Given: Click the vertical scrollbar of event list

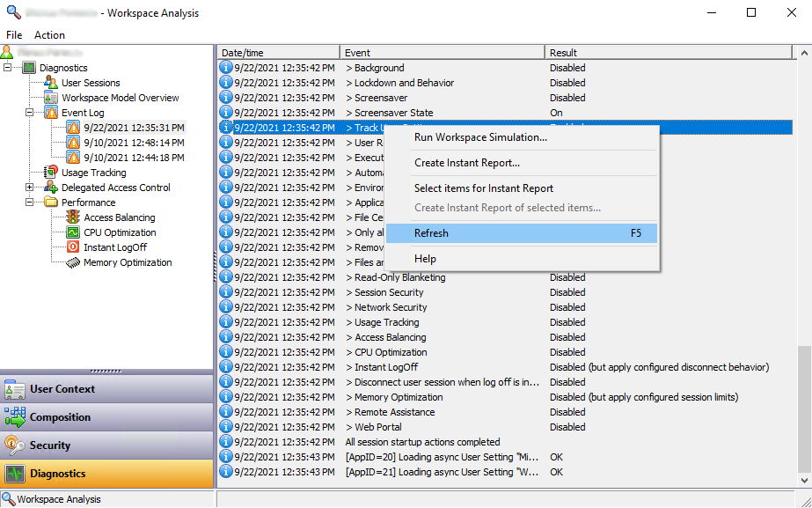Looking at the screenshot, I should pos(805,264).
